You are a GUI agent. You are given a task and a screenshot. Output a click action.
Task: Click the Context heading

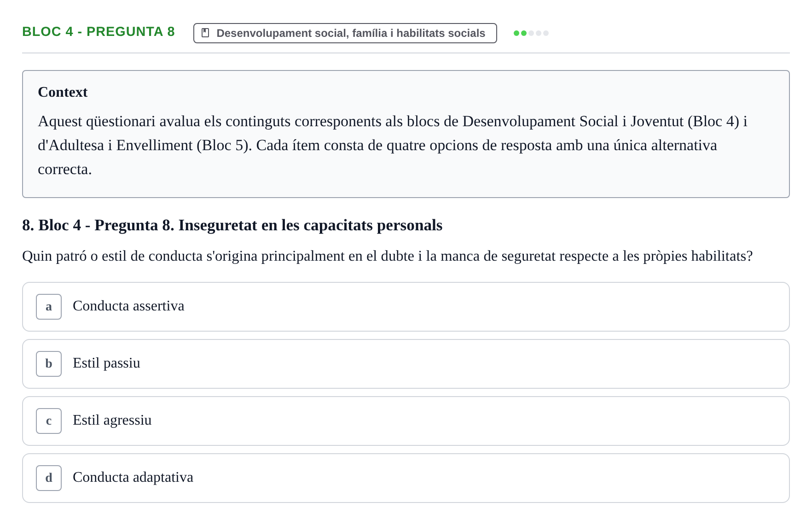63,92
